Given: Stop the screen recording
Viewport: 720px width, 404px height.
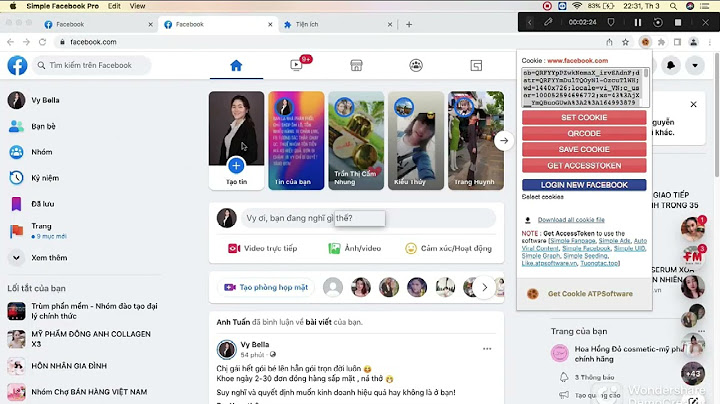Looking at the screenshot, I should click(678, 22).
